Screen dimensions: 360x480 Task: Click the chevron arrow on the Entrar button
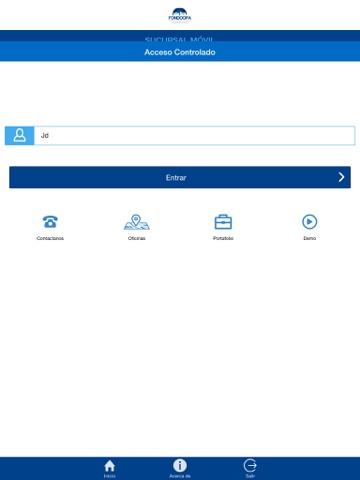[341, 177]
